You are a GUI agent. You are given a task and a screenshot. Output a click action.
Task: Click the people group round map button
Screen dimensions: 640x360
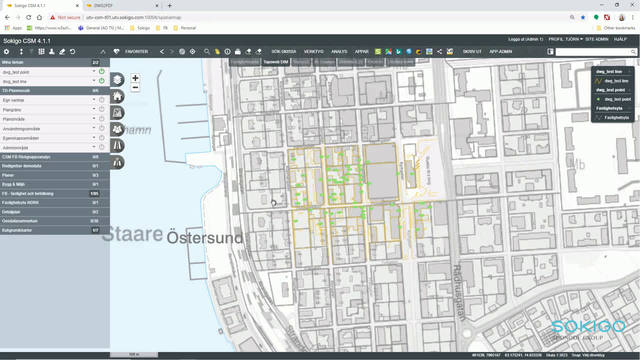coord(117,129)
